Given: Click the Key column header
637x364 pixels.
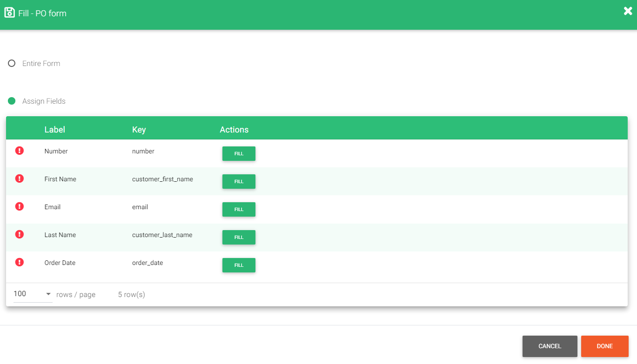Looking at the screenshot, I should (139, 129).
